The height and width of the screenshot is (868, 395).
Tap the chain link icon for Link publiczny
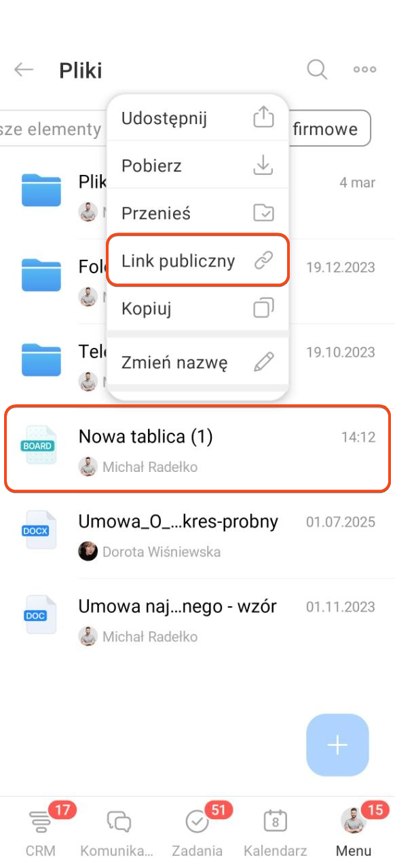coord(263,261)
